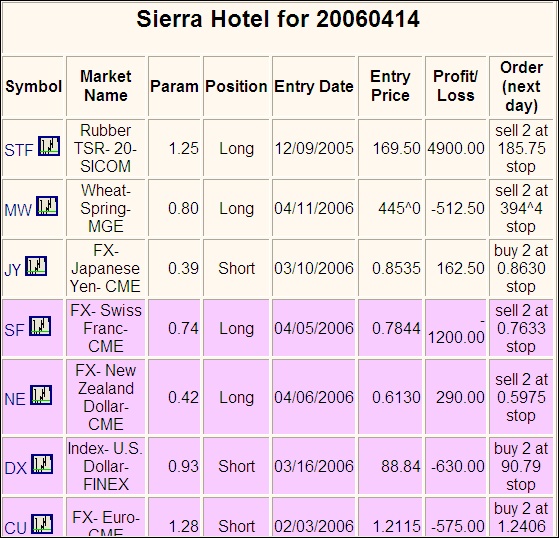Select the 'FX- Japanese Yen- CME' market name

click(x=106, y=268)
